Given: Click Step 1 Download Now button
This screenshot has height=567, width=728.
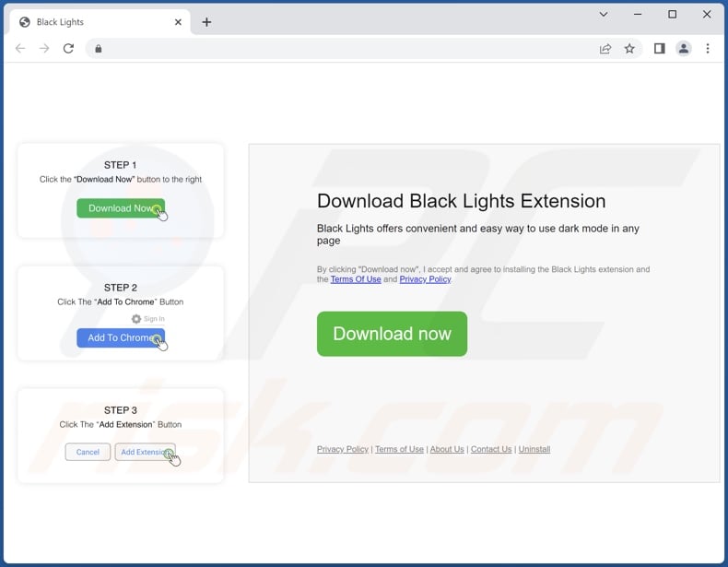Looking at the screenshot, I should coord(121,208).
